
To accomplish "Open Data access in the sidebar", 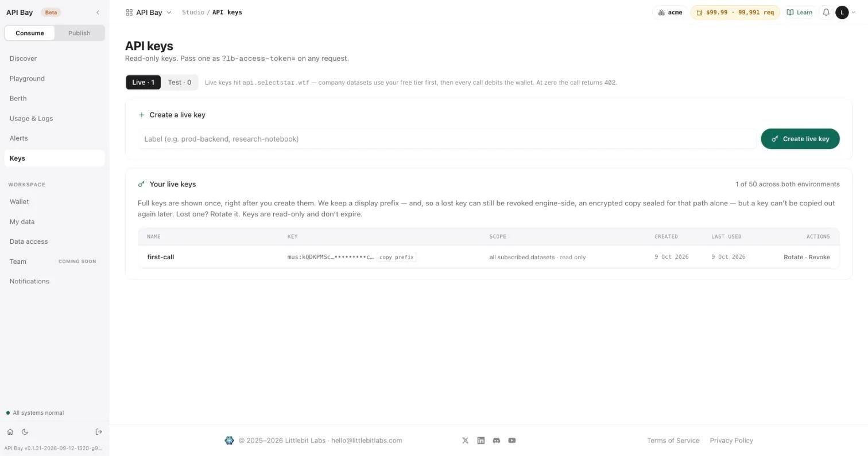I will pyautogui.click(x=55, y=241).
